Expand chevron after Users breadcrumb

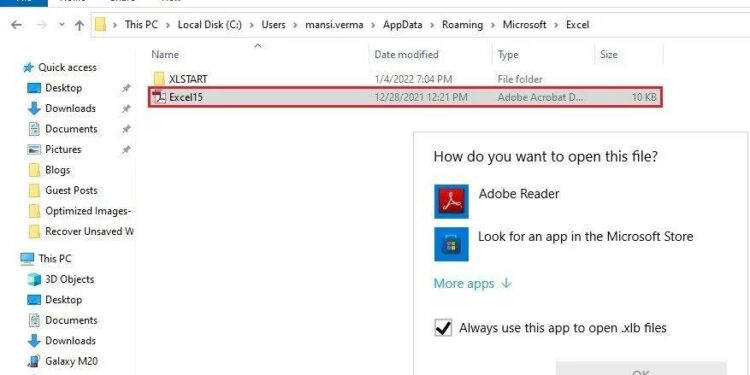296,25
